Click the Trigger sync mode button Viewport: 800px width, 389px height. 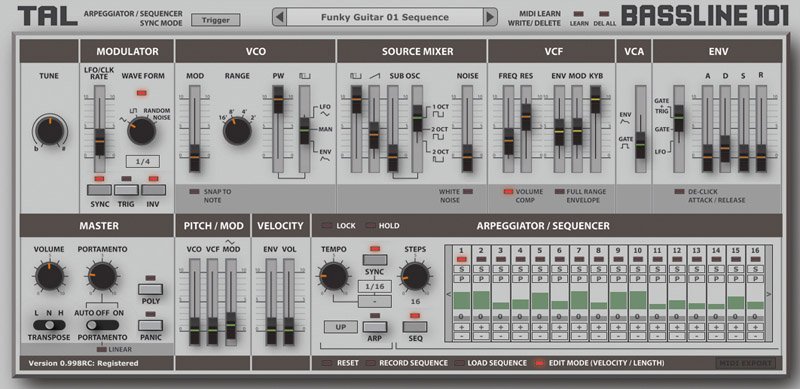(x=216, y=20)
